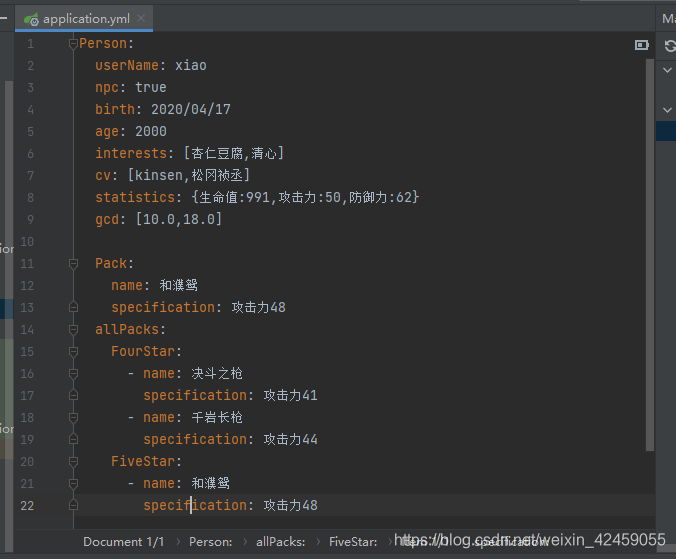Image resolution: width=676 pixels, height=559 pixels.
Task: Click fold marker on line 16
Action: [x=73, y=373]
